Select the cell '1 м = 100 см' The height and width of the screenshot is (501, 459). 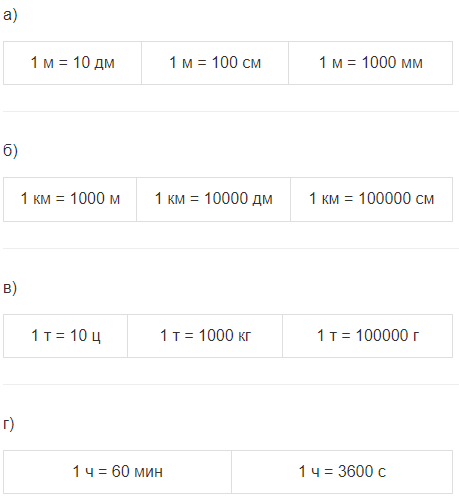point(215,63)
